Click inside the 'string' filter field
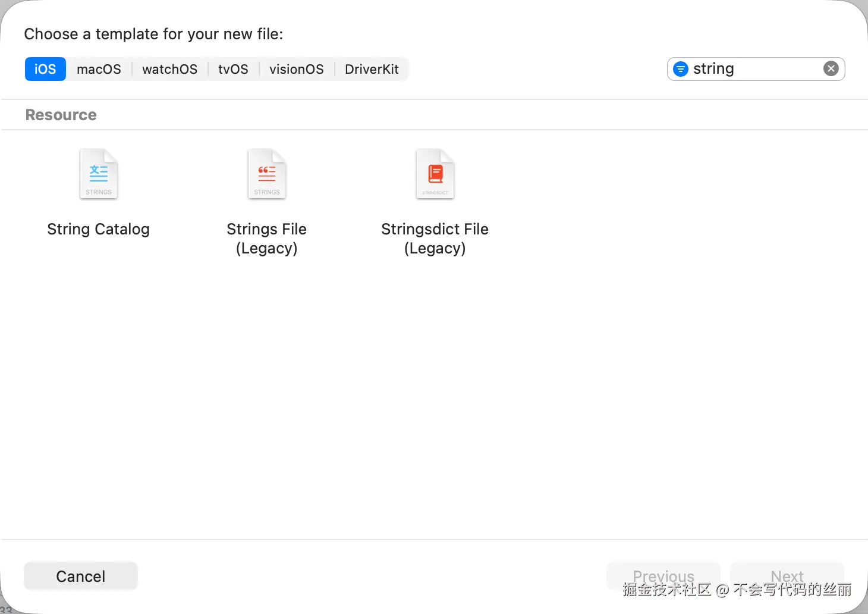The height and width of the screenshot is (614, 868). pyautogui.click(x=755, y=69)
